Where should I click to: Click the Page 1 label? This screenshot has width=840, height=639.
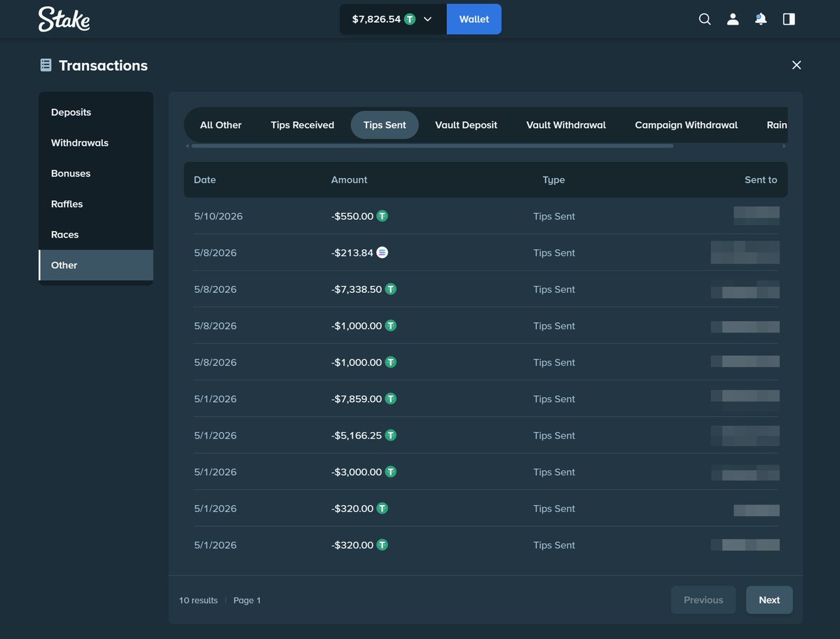[247, 600]
